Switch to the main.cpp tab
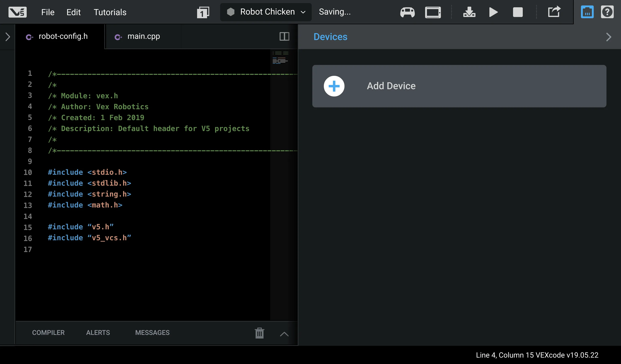Image resolution: width=621 pixels, height=364 pixels. (143, 36)
